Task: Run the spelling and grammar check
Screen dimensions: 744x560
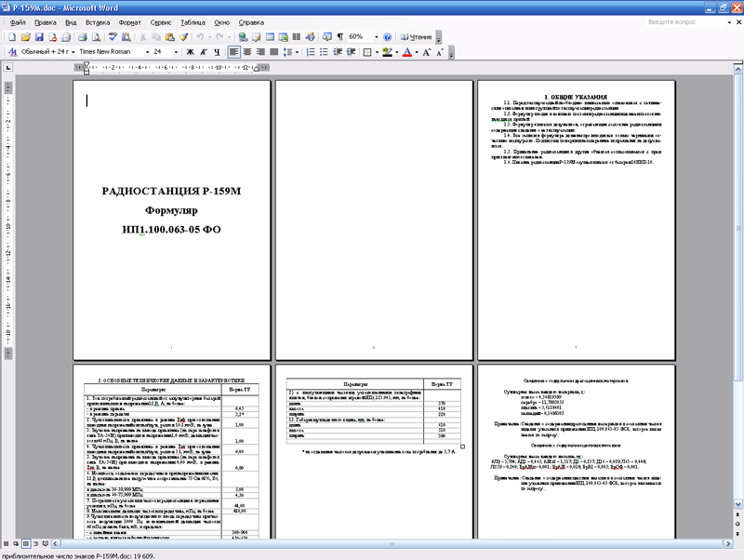Action: [111, 37]
